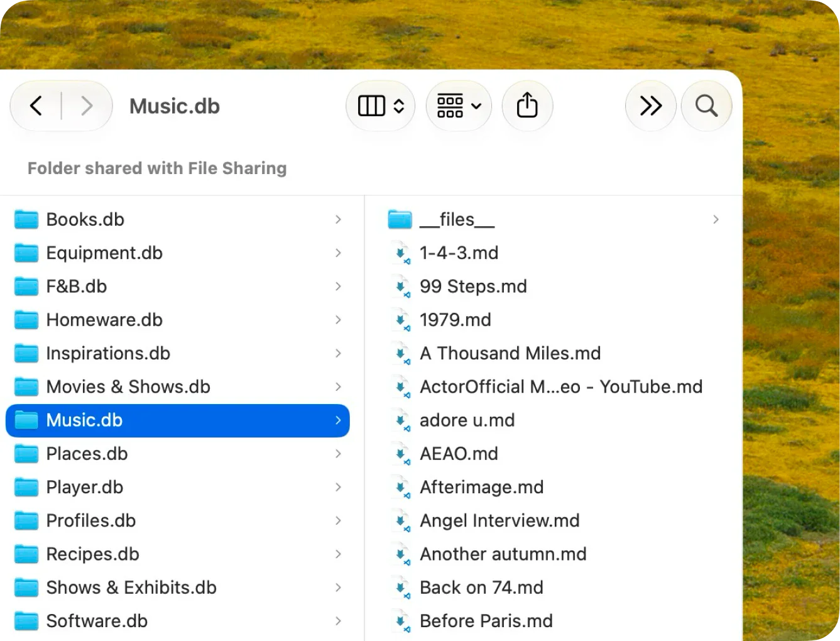Click the Share icon in toolbar
The height and width of the screenshot is (641, 840).
(527, 106)
